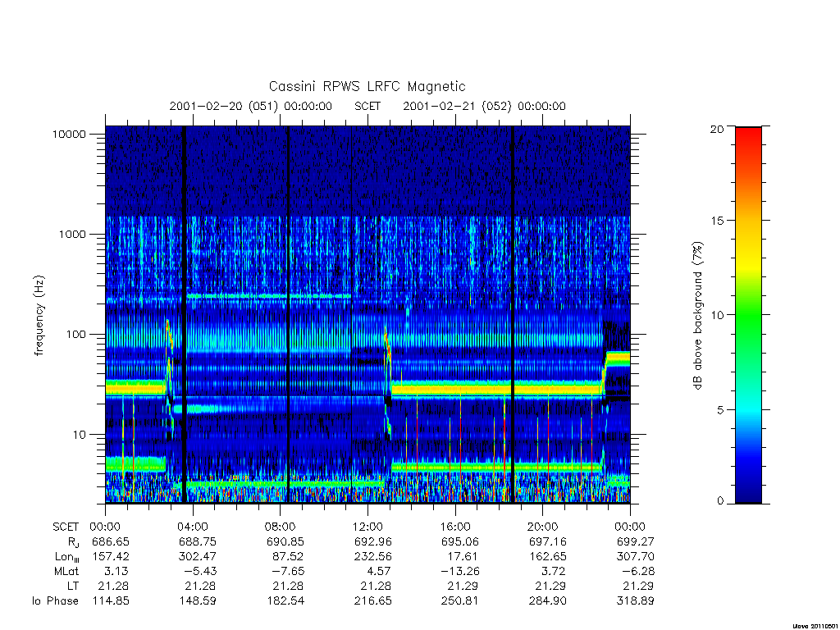Click the 'Io Phase' row label

click(x=55, y=601)
